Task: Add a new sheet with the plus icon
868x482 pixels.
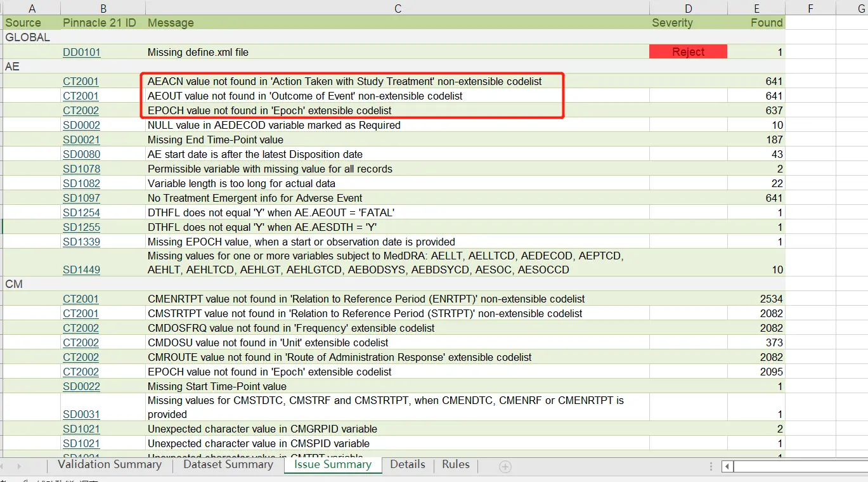Action: coord(505,467)
